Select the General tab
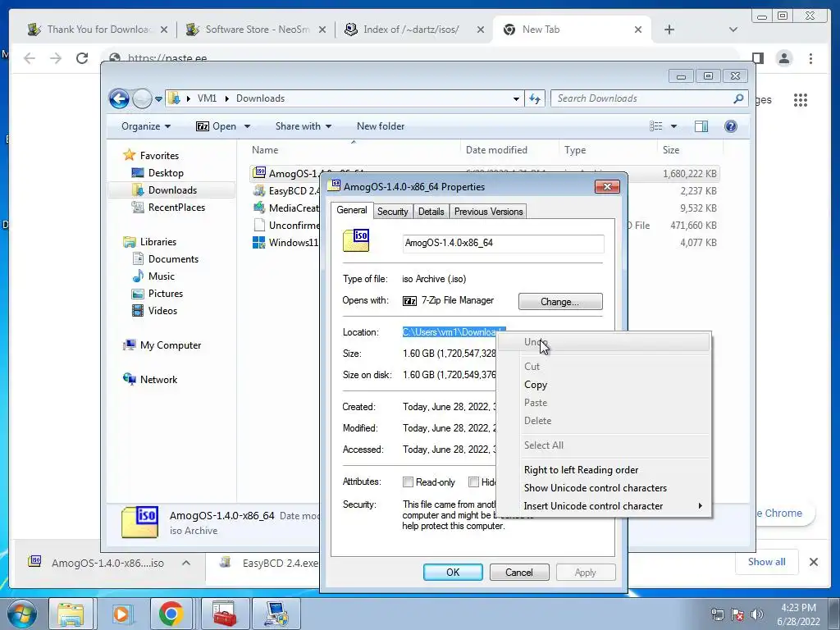Image resolution: width=840 pixels, height=630 pixels. pyautogui.click(x=351, y=210)
